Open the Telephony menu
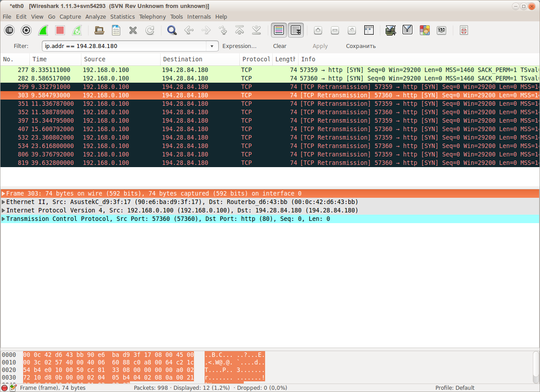 [152, 16]
